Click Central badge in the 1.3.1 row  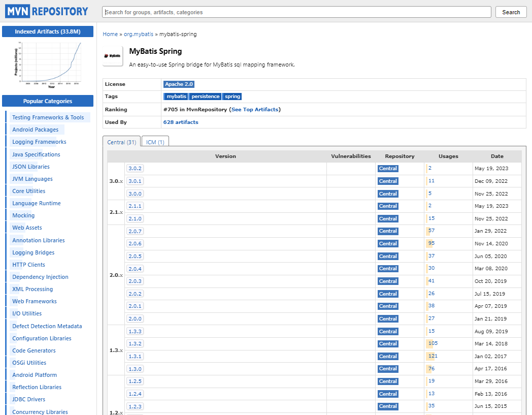coord(388,356)
